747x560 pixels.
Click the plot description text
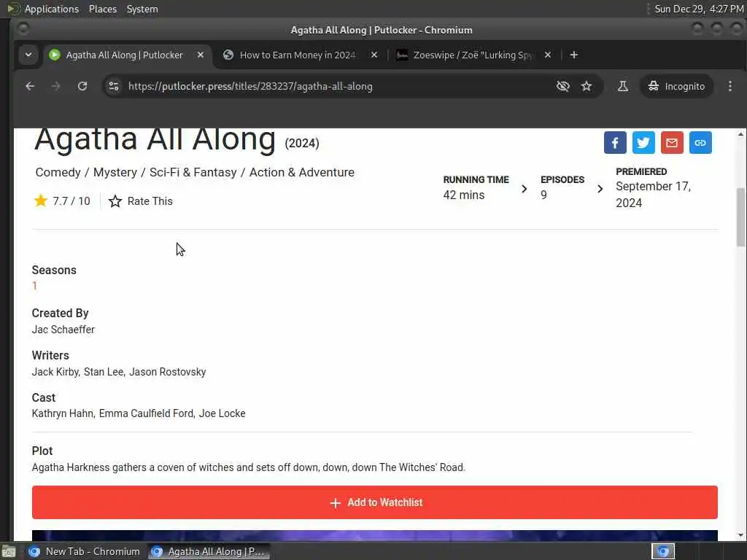coord(248,467)
